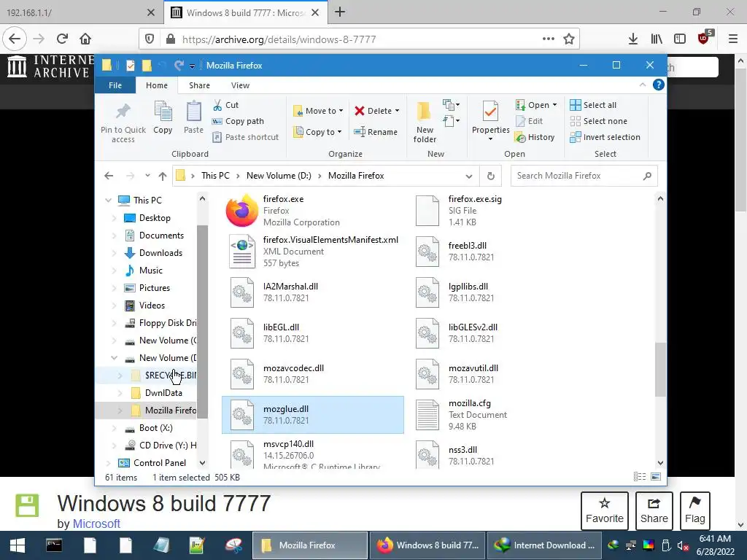Open Quick Access Toolbar customize dropdown
The height and width of the screenshot is (560, 747).
192,66
